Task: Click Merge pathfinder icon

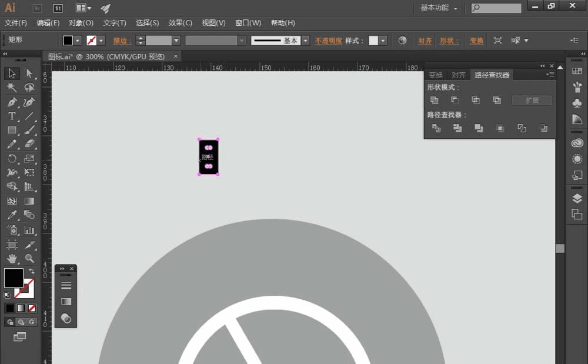Action: point(479,128)
